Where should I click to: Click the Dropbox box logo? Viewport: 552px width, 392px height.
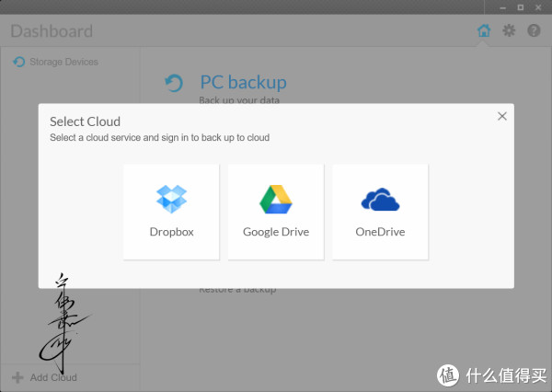tap(171, 199)
